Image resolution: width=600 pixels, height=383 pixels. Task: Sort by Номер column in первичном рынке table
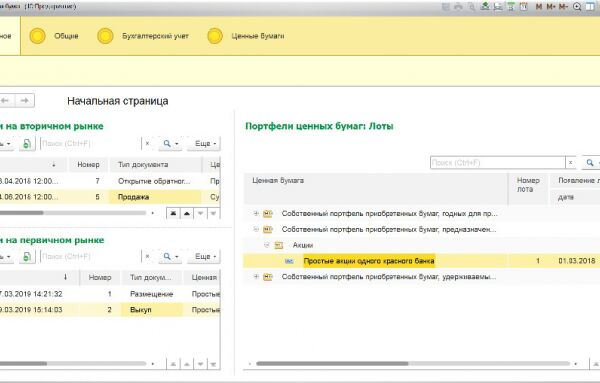100,277
